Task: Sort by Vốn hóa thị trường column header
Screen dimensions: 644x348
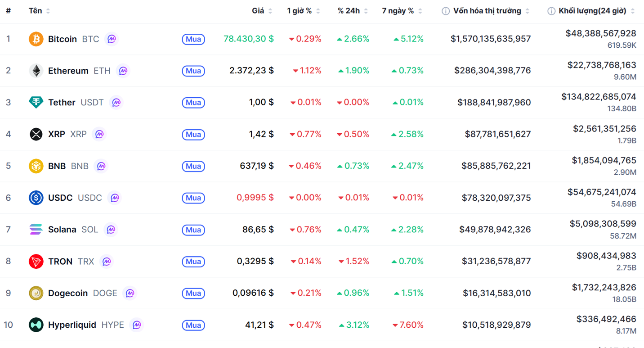Action: click(x=491, y=11)
